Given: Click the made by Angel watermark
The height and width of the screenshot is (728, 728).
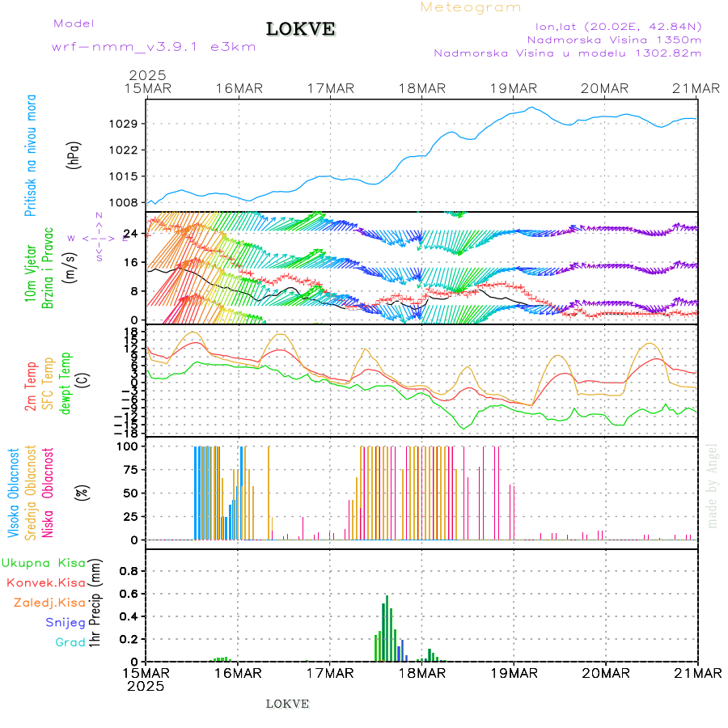Looking at the screenshot, I should pos(713,485).
